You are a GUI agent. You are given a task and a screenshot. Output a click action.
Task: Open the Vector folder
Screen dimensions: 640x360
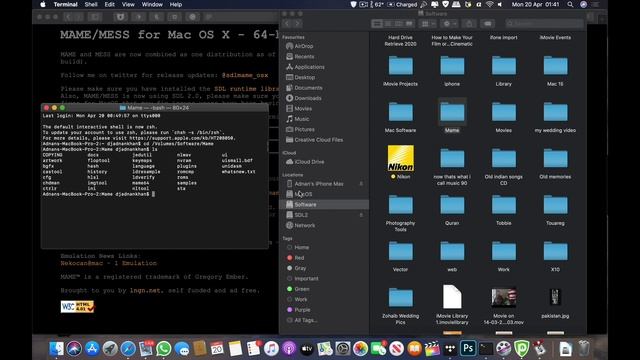pos(400,251)
